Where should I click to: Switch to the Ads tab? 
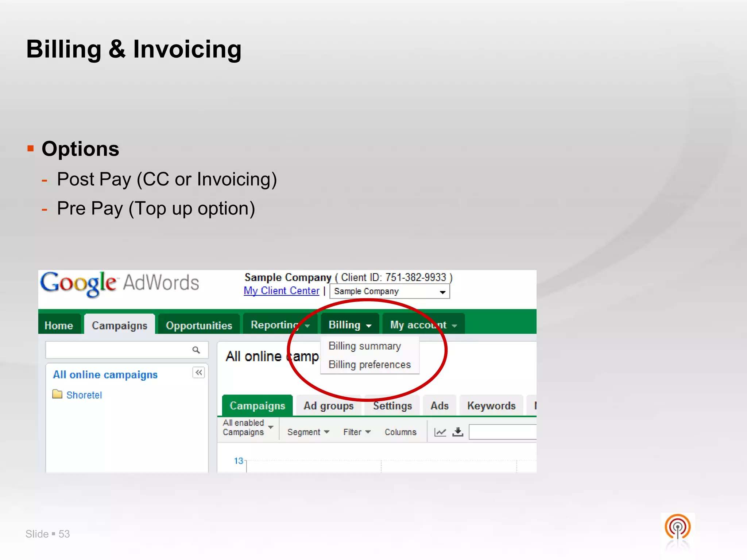[x=440, y=406]
